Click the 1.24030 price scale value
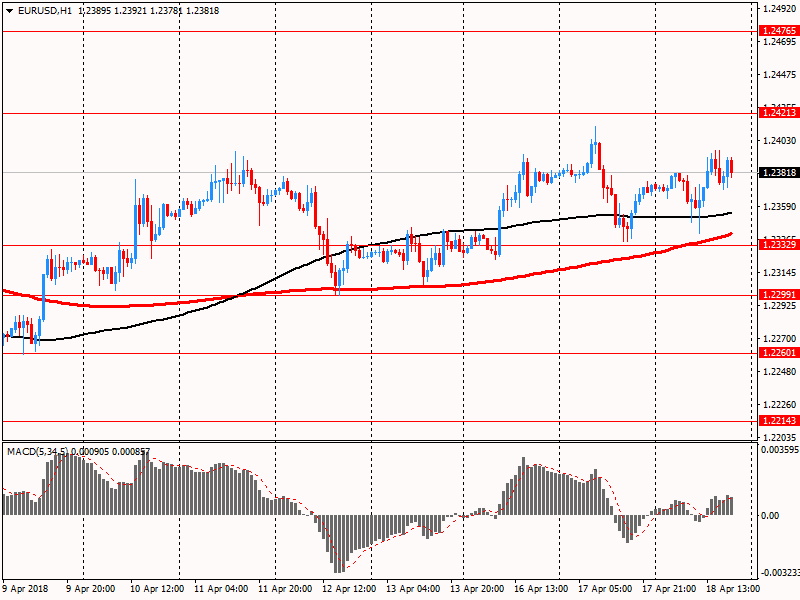The image size is (800, 600). point(779,140)
